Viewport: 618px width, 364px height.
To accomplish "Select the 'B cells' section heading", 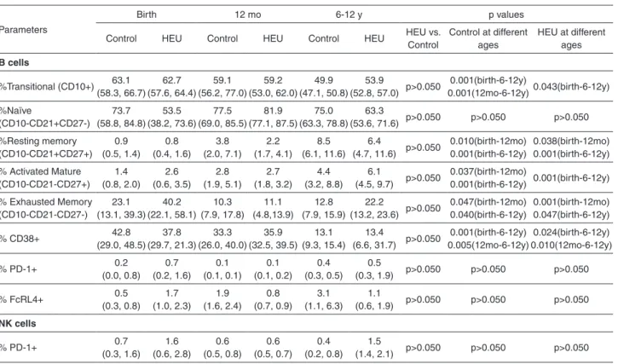I will pos(14,63).
